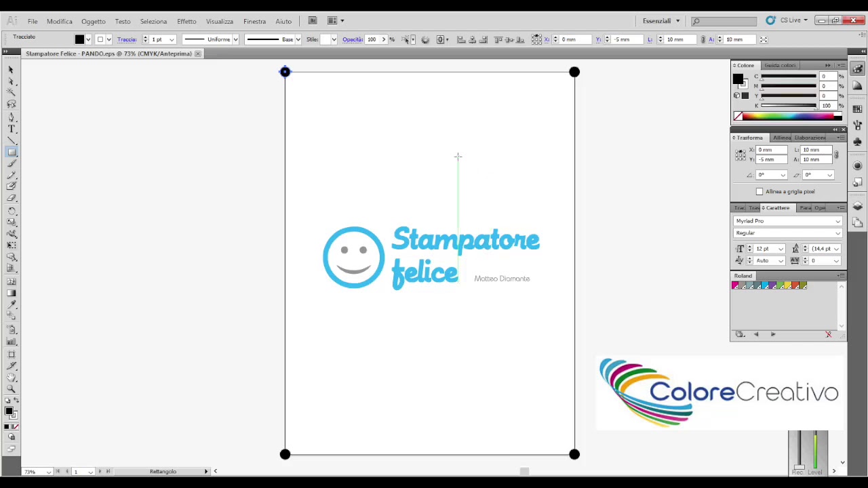The height and width of the screenshot is (488, 868).
Task: Click the reference point grid in control bar
Action: 536,40
